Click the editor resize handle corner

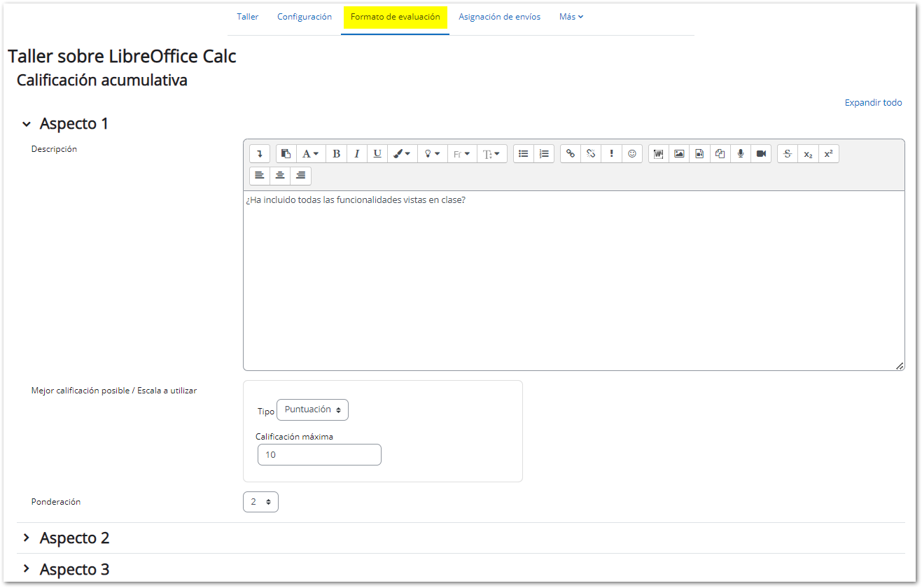[x=900, y=365]
